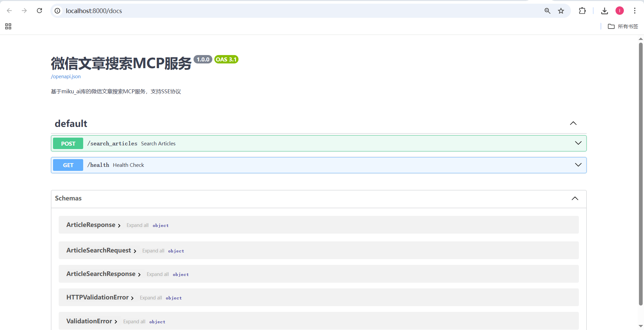The image size is (644, 330).
Task: Click Expand all for HTTPValidationError
Action: [x=151, y=298]
